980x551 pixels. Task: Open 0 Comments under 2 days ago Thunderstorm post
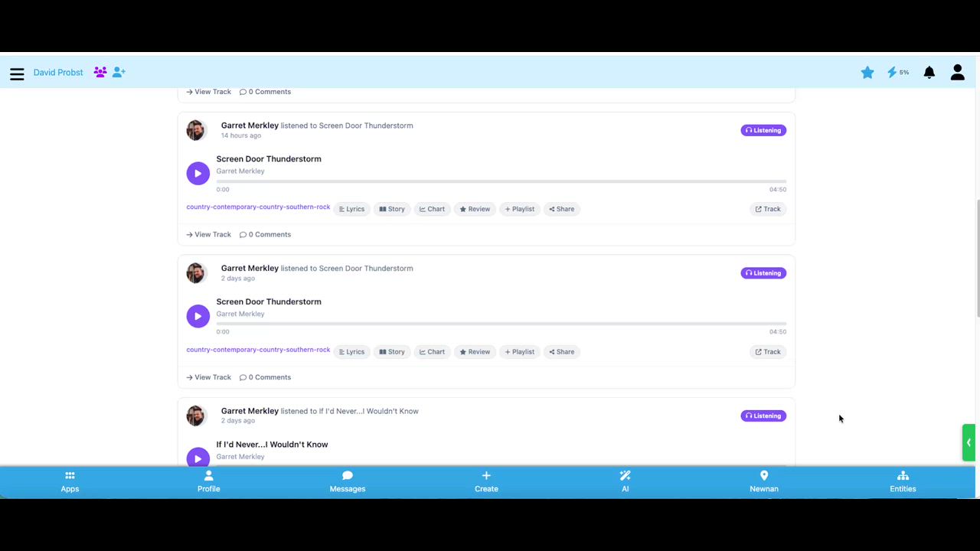(265, 377)
